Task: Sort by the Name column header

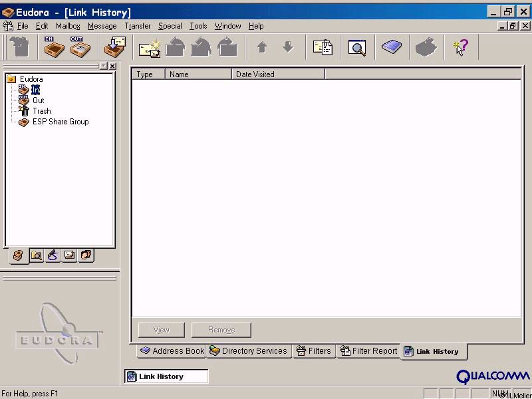Action: tap(198, 74)
